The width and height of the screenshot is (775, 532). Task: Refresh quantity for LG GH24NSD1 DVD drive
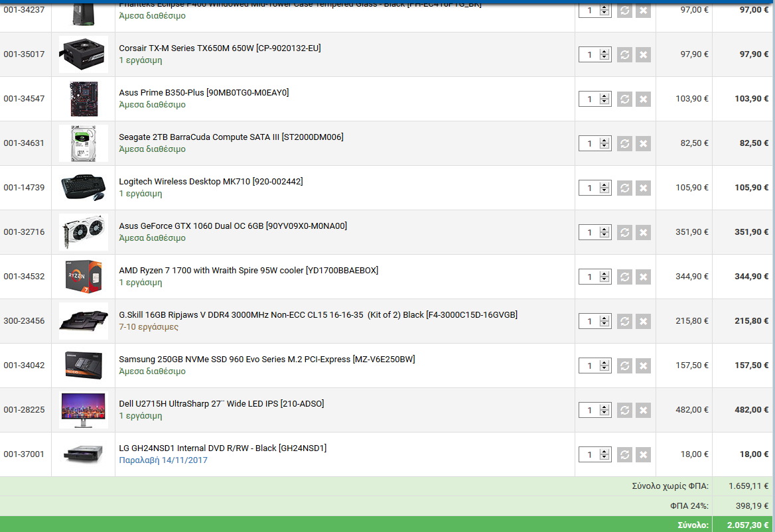click(x=625, y=454)
